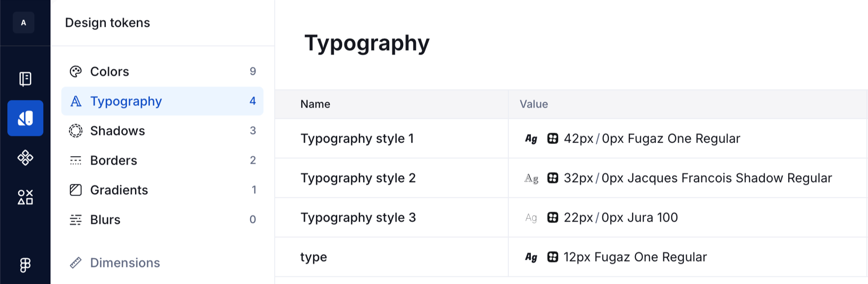The image size is (868, 284).
Task: Click the Borders lines icon
Action: [x=76, y=160]
